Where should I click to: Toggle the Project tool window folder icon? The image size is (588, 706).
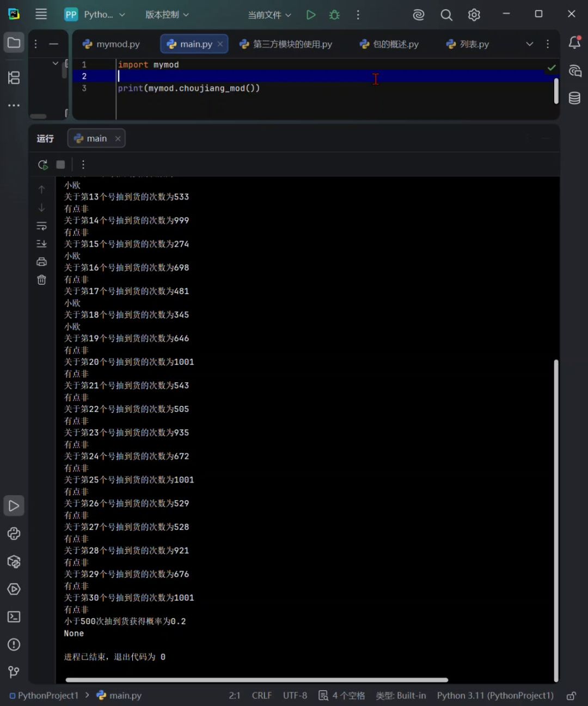(14, 42)
